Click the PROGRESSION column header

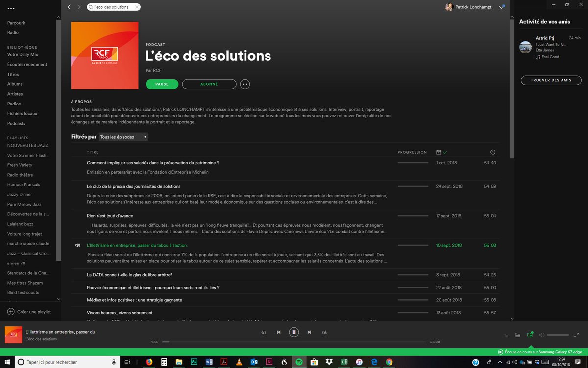point(412,152)
